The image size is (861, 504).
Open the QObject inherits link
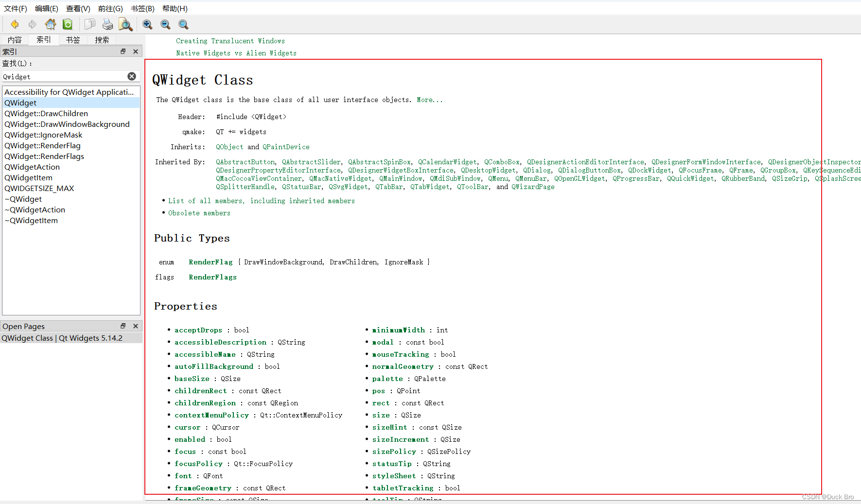point(229,147)
